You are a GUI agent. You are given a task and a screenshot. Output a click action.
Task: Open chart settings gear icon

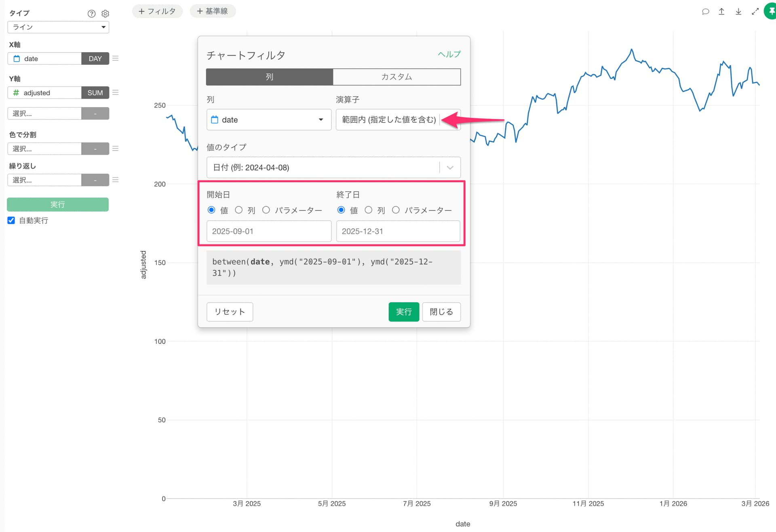[105, 14]
